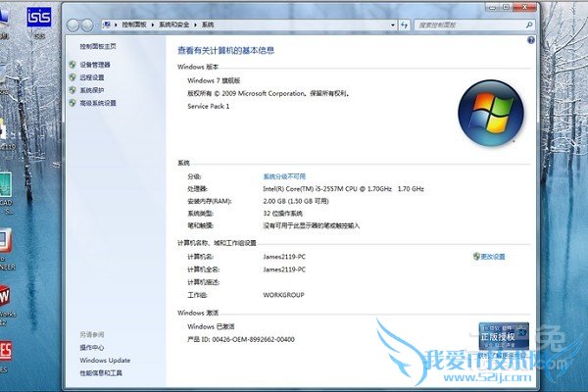The image size is (588, 392).
Task: Click the shield icon beside 高级系统设置
Action: coord(73,103)
